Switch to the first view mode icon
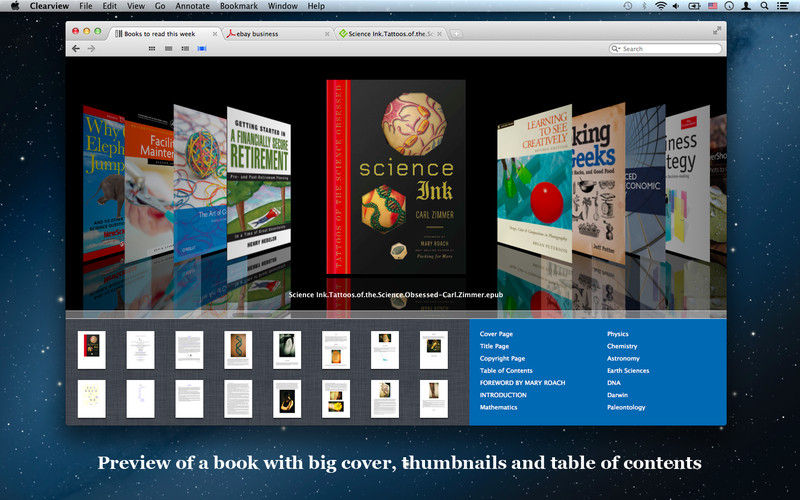800x500 pixels. (151, 48)
